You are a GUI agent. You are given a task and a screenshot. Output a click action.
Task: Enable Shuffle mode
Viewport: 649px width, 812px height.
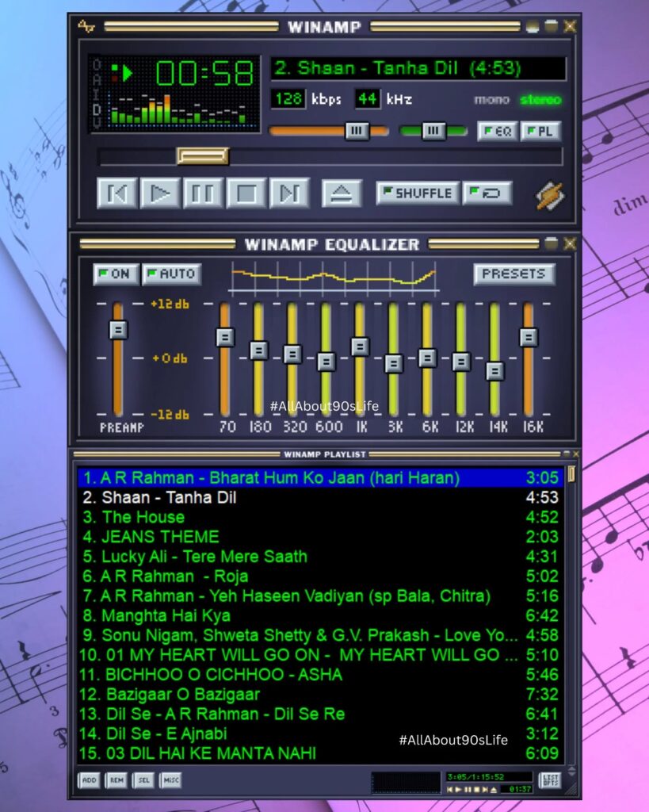pyautogui.click(x=418, y=193)
